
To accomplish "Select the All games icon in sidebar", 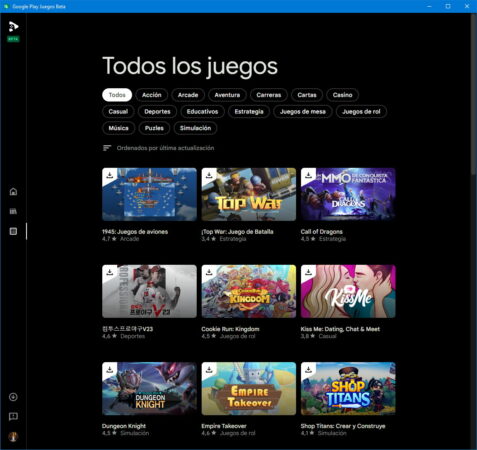I will click(13, 231).
